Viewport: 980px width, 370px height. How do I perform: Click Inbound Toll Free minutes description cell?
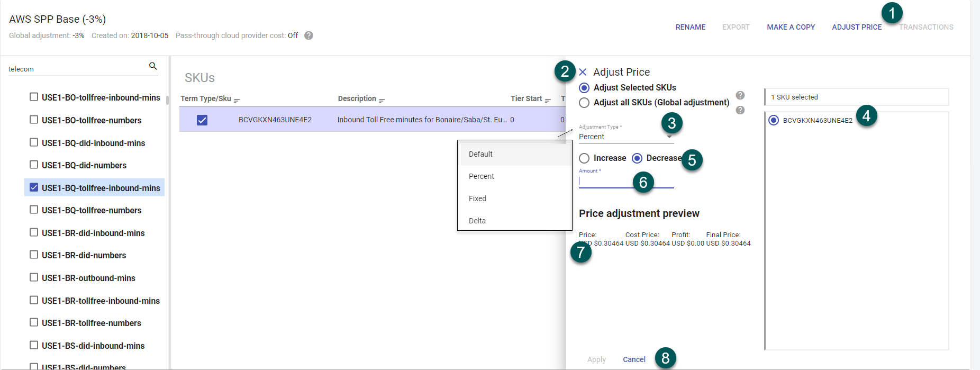click(x=422, y=120)
